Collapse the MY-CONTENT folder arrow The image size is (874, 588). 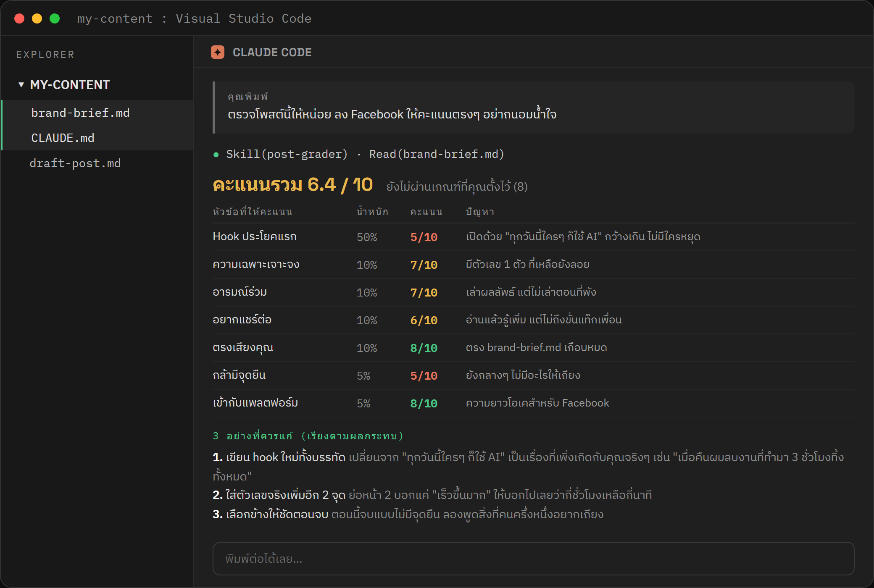point(21,85)
